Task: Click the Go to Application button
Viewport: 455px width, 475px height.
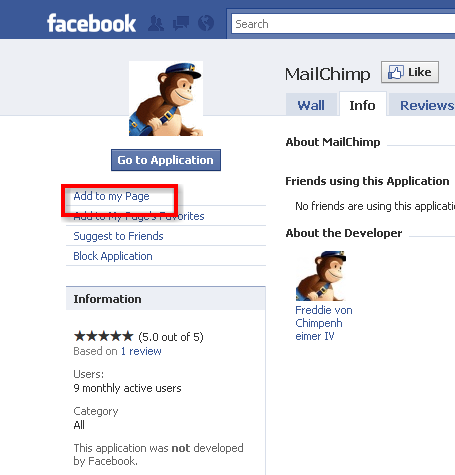Action: [x=166, y=160]
